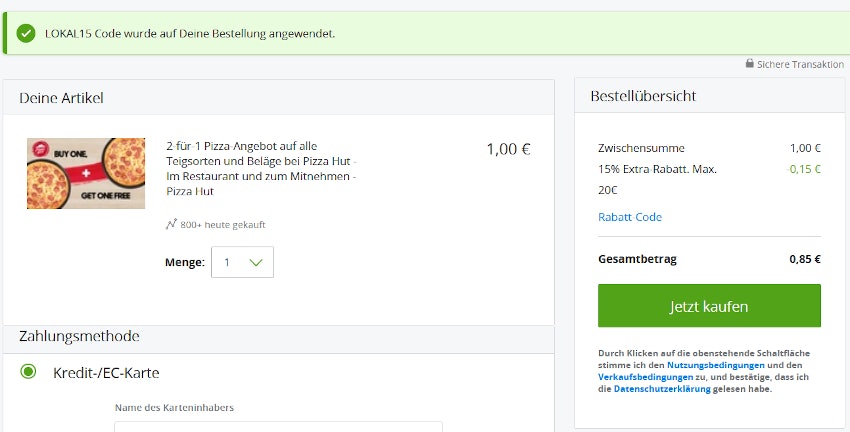This screenshot has width=850, height=432.
Task: Click the green chevron arrow in Menge box
Action: 255,262
